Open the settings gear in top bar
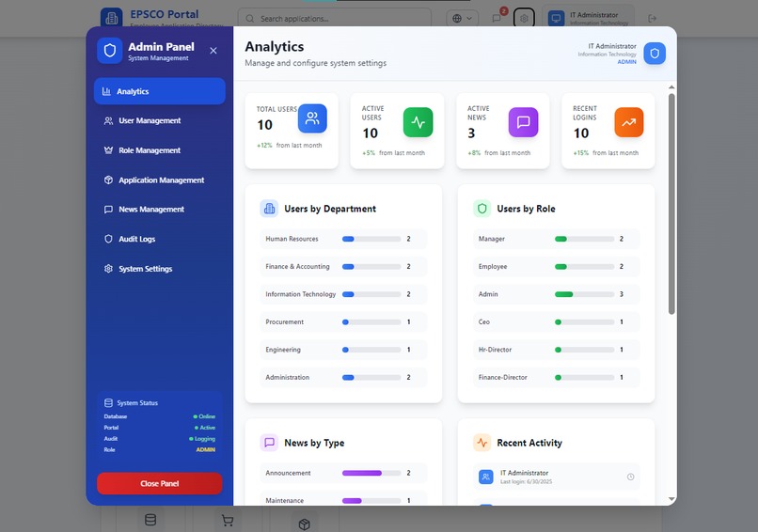The height and width of the screenshot is (532, 758). point(524,19)
